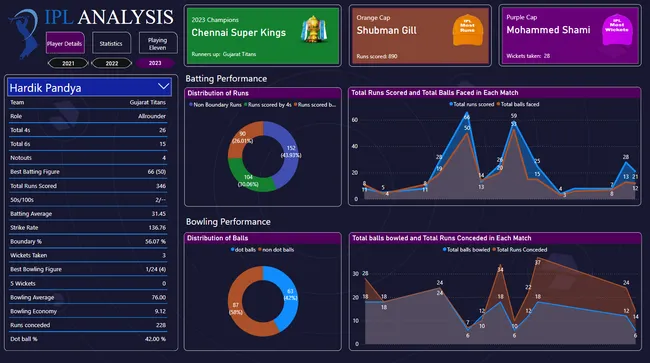
Task: Click the IPL ANALYSIS title
Action: (109, 17)
